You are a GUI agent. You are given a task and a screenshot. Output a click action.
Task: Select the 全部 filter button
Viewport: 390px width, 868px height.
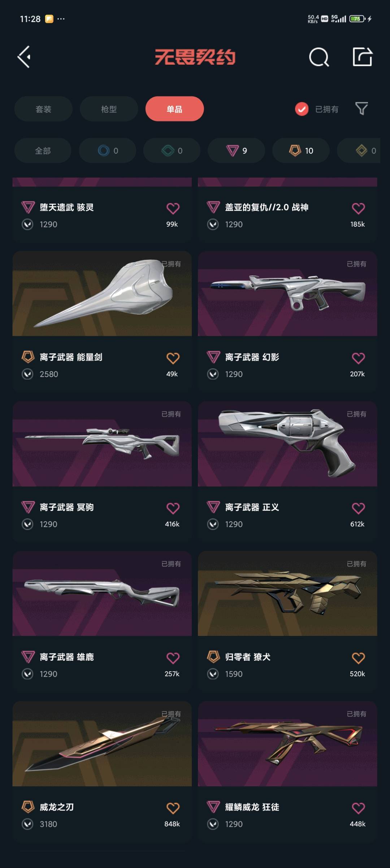(x=43, y=150)
